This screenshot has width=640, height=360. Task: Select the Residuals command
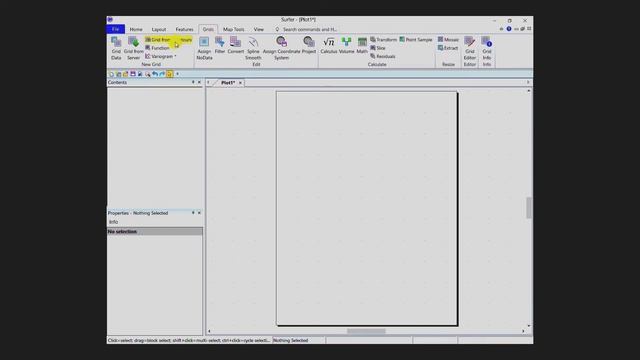tap(382, 56)
